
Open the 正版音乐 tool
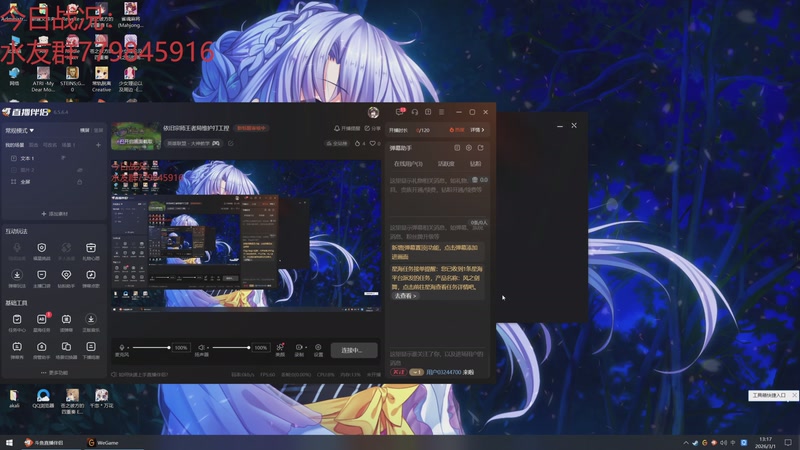(91, 322)
